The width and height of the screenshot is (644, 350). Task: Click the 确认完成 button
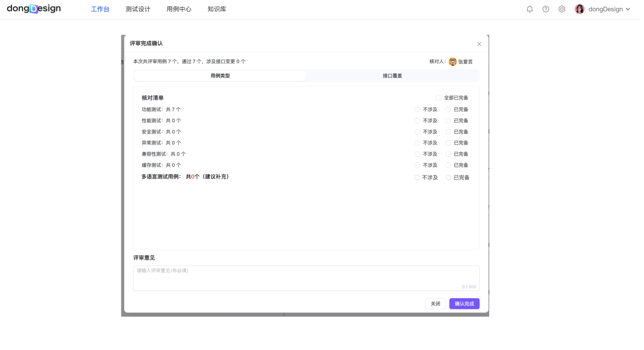coord(464,304)
